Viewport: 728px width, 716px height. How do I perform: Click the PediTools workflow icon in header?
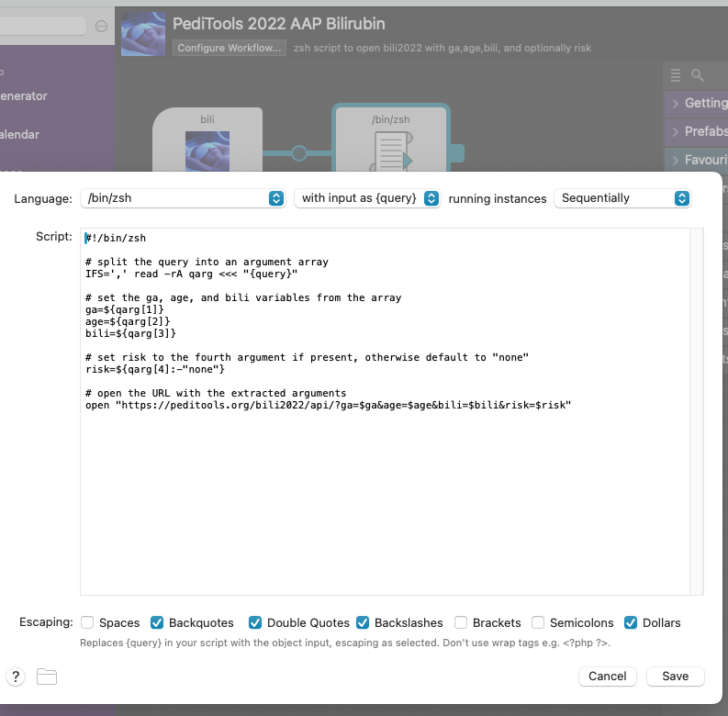[142, 34]
